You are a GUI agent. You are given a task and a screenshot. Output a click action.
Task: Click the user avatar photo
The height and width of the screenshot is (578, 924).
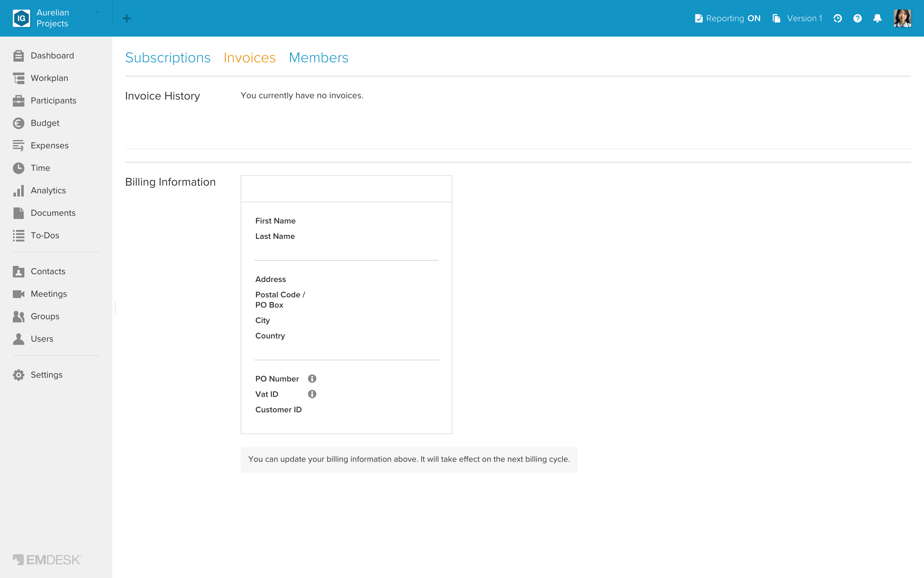click(902, 18)
